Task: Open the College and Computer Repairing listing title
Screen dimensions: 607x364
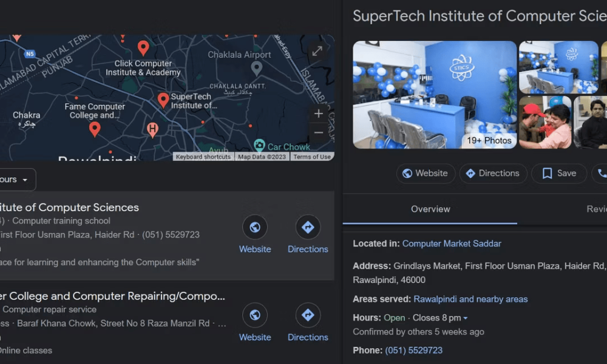Action: (112, 296)
